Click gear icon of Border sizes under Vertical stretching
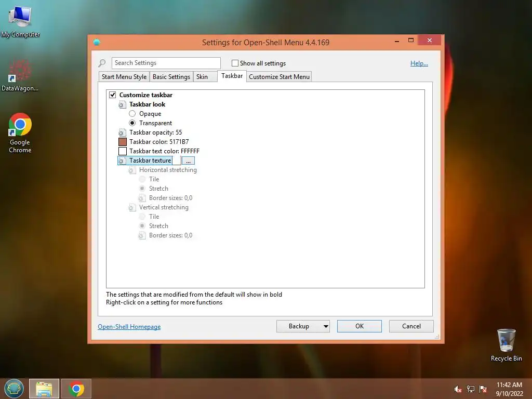 coord(142,235)
